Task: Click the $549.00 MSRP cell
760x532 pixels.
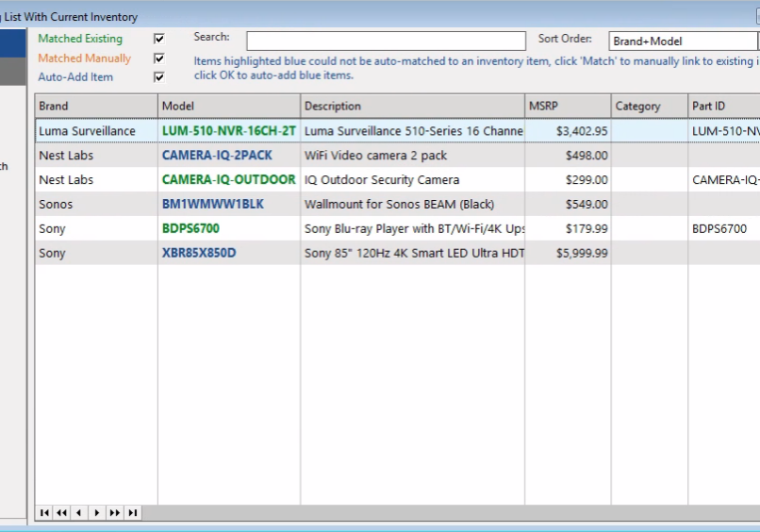Action: (x=568, y=204)
